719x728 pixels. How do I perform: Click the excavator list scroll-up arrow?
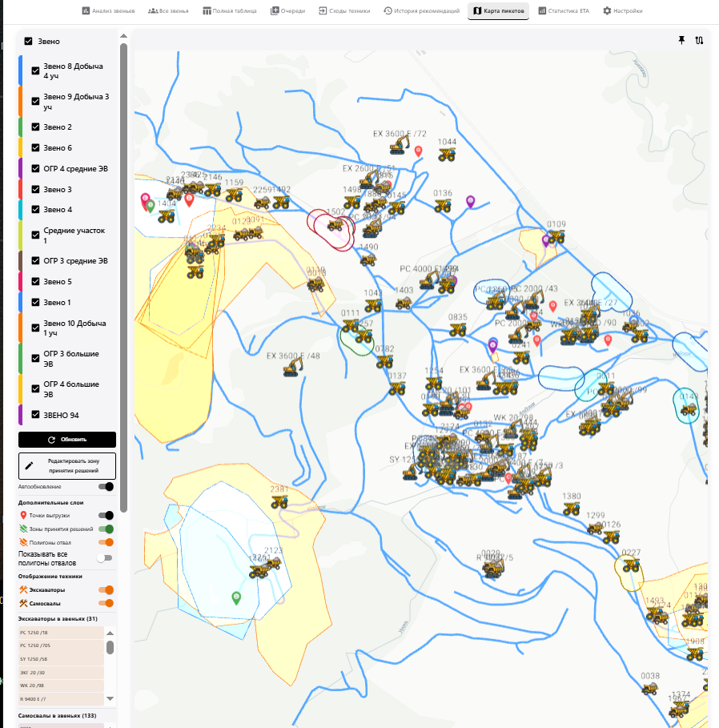(110, 633)
